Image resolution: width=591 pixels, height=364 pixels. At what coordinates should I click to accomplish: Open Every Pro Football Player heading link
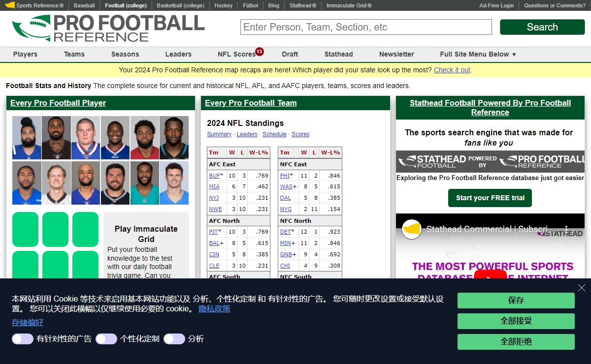[x=58, y=103]
